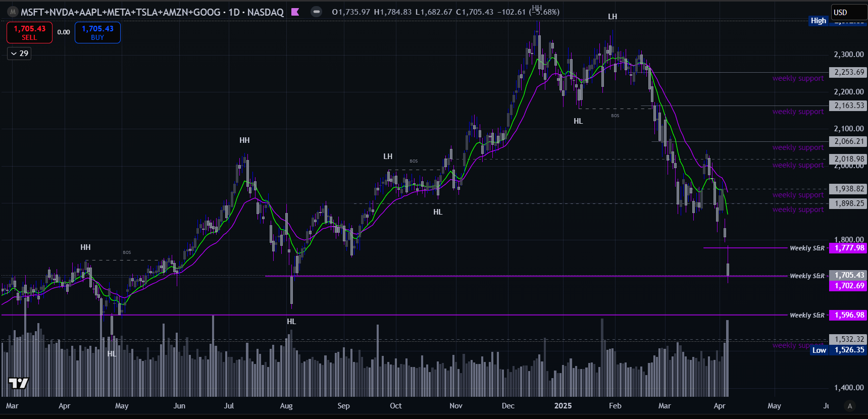The image size is (868, 419).
Task: Open the symbol search via MSFT+NVDA+AAPL title
Action: tap(152, 12)
